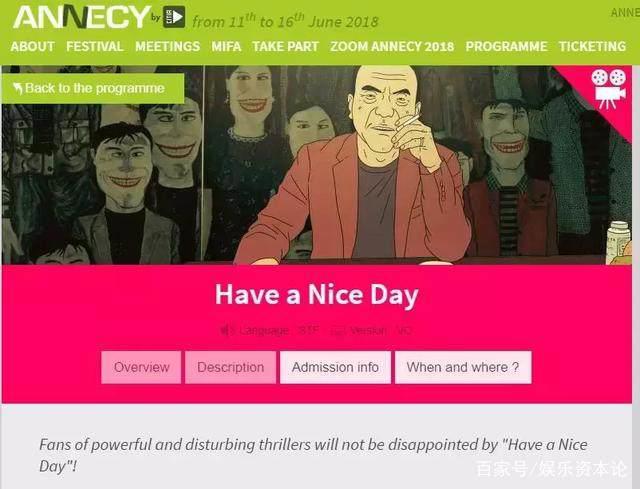Open ZOOM ANNECY 2018 page
This screenshot has height=489, width=640.
392,47
